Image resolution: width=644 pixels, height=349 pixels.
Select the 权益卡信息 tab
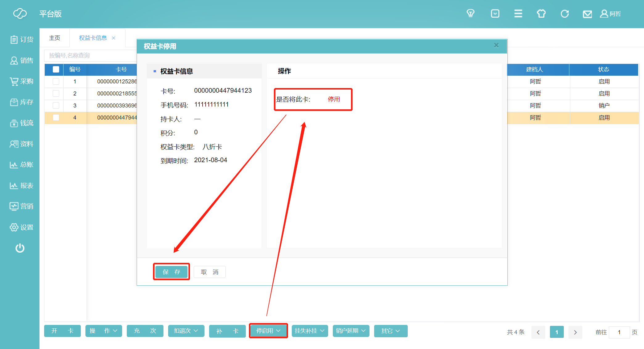93,38
